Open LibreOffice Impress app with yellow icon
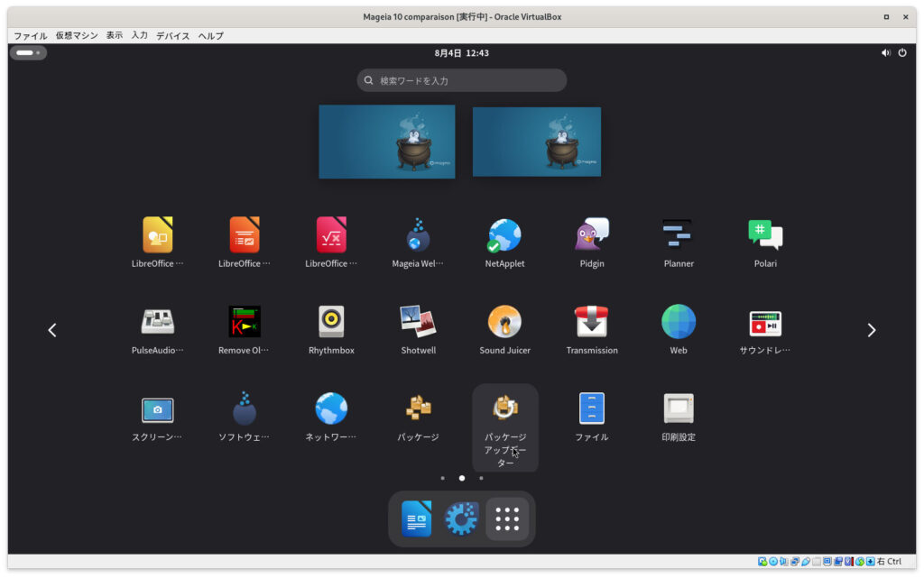924x578 pixels. point(157,235)
